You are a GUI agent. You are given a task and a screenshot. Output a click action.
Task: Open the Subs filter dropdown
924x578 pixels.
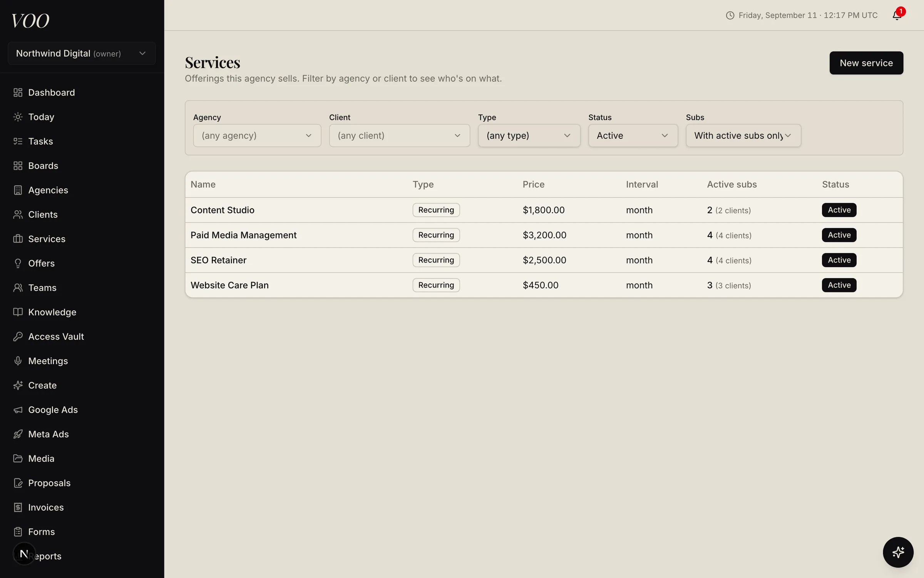click(743, 136)
